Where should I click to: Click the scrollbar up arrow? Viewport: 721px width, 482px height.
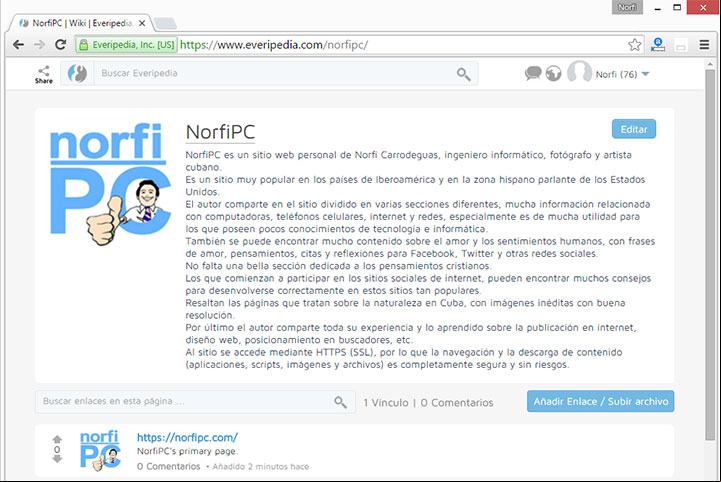pyautogui.click(x=710, y=64)
